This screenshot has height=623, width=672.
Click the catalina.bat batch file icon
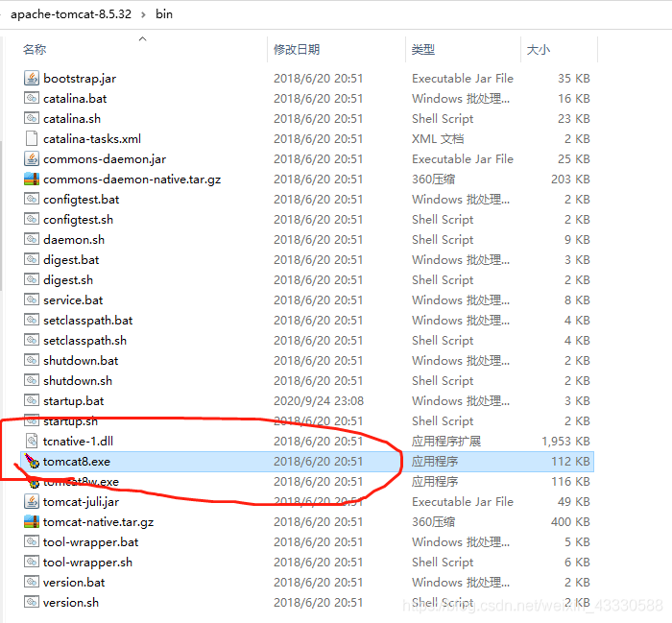point(32,98)
